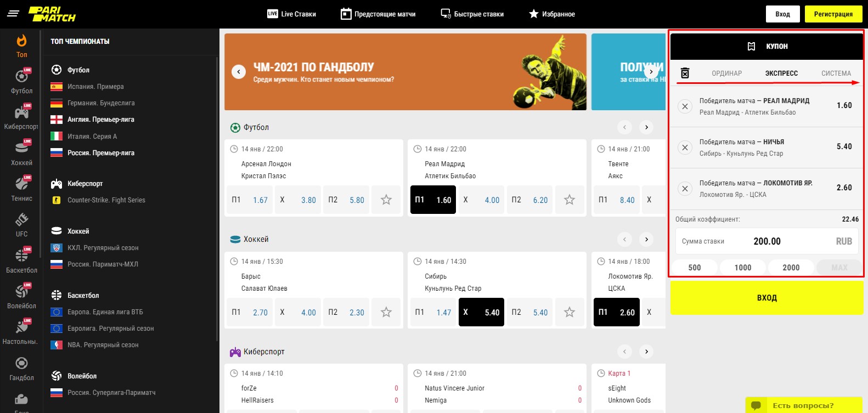
Task: Open UFC icon in sidebar
Action: point(21,225)
